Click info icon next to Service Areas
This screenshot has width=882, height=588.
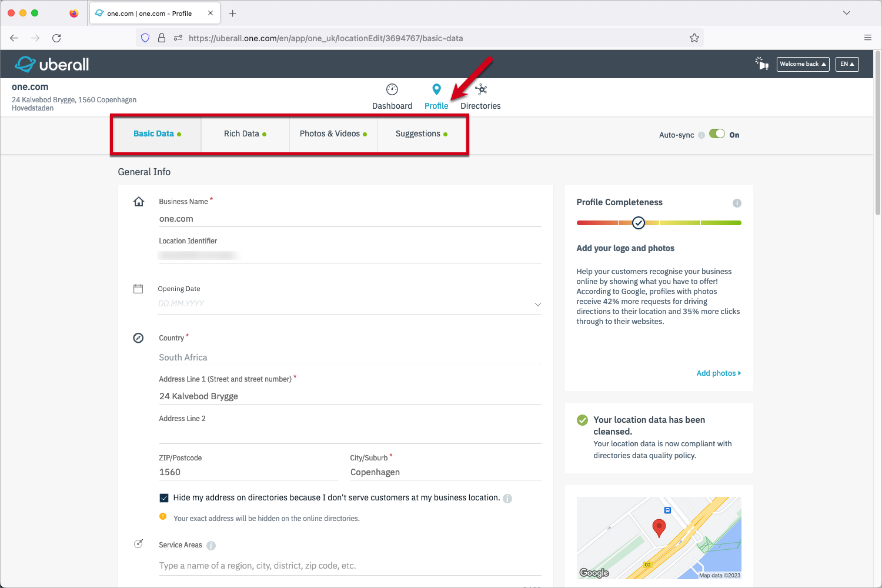click(x=211, y=546)
